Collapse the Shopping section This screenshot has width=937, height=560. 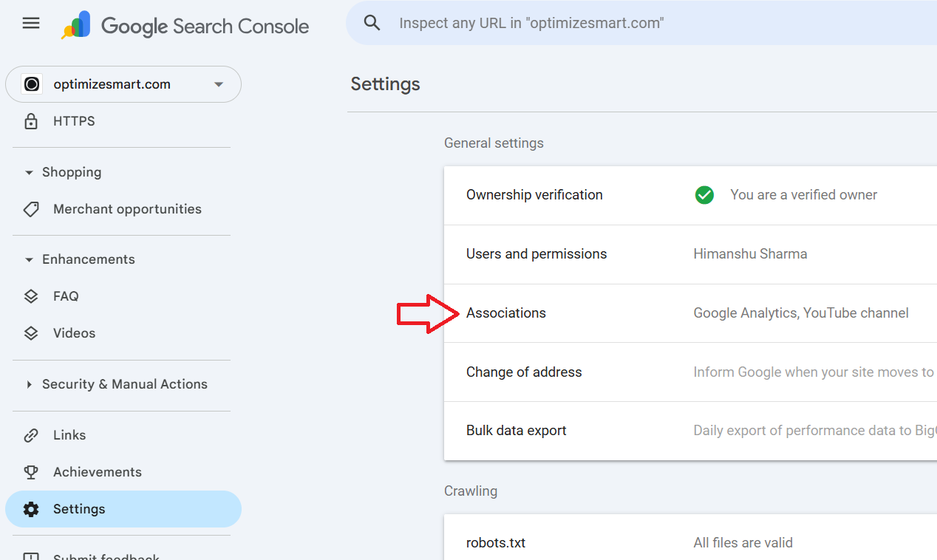click(x=30, y=173)
